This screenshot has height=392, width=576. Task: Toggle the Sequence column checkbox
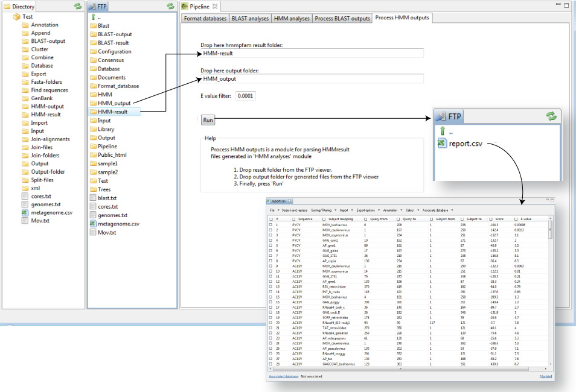coord(293,219)
